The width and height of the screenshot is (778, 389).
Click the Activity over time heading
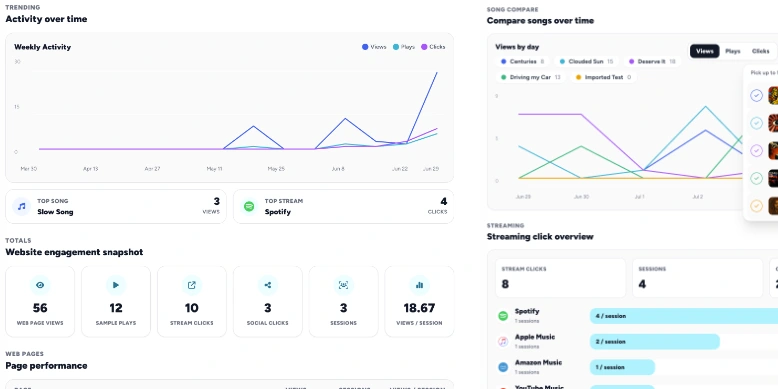(x=46, y=19)
